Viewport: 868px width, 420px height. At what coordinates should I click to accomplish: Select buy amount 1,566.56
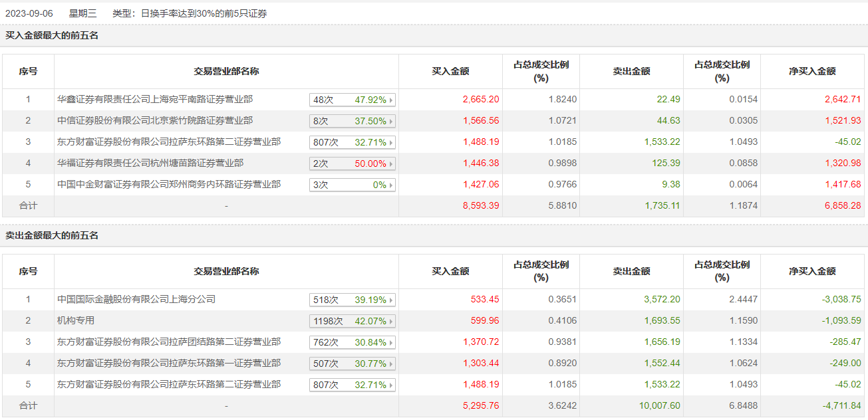(481, 121)
